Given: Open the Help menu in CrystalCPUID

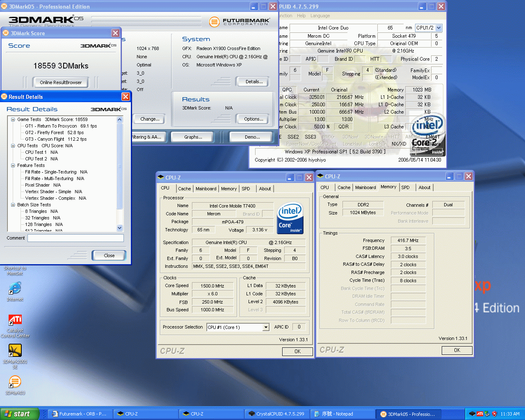Looking at the screenshot, I should coord(301,16).
